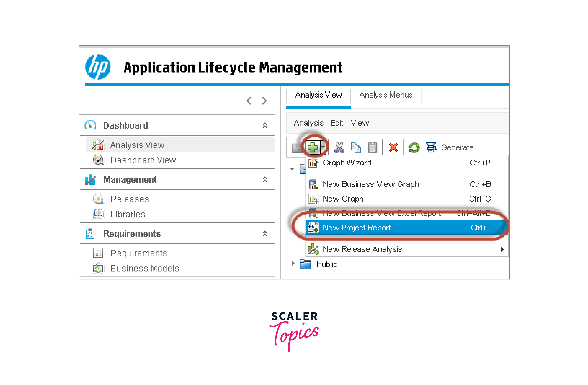Go to Releases in the sidebar
This screenshot has width=588, height=385.
coord(129,199)
